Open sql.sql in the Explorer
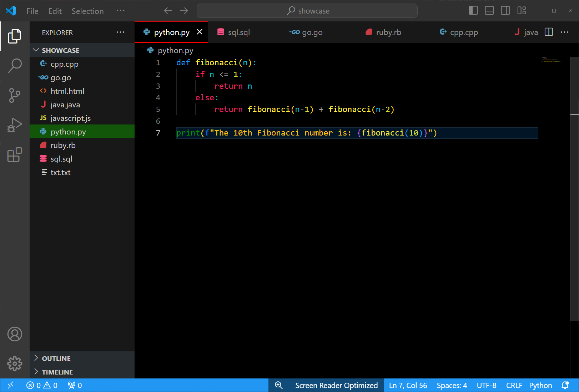This screenshot has width=579, height=392. click(x=82, y=159)
